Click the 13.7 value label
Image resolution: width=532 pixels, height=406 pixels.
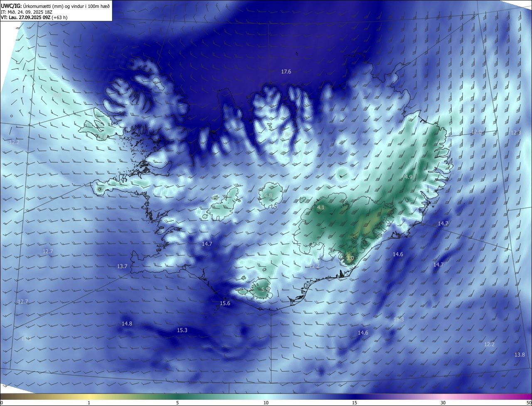click(x=122, y=267)
